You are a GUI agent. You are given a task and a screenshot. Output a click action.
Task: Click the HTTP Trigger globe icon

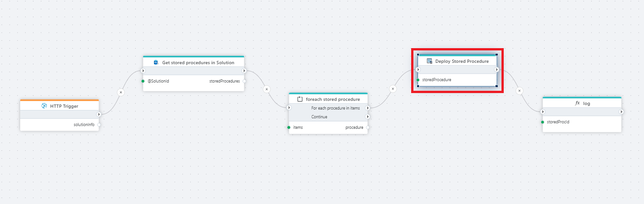(x=44, y=106)
